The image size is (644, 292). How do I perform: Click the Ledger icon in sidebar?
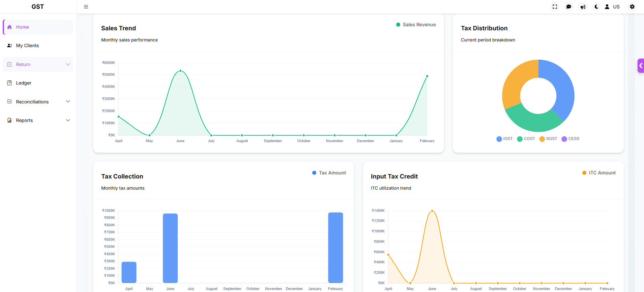tap(9, 83)
